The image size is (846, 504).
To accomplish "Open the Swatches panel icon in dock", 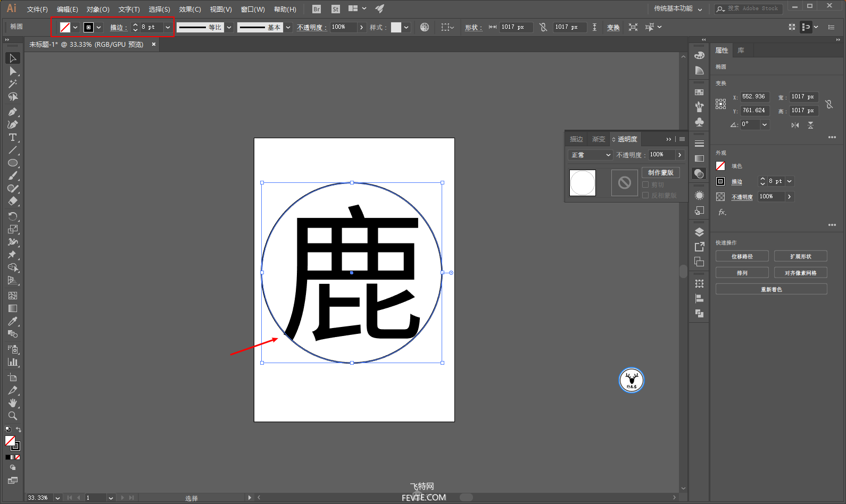I will tap(699, 92).
